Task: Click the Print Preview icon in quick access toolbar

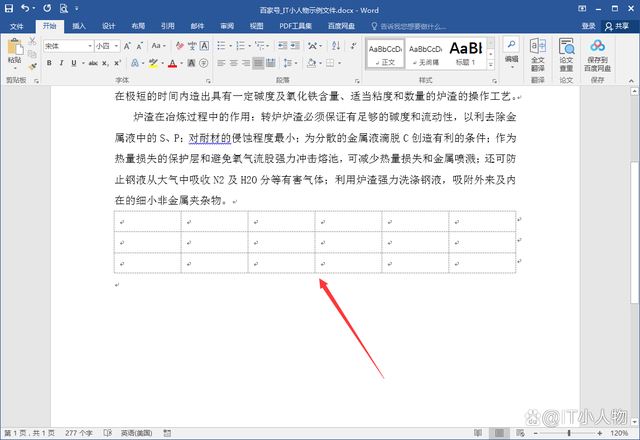Action: pyautogui.click(x=63, y=8)
